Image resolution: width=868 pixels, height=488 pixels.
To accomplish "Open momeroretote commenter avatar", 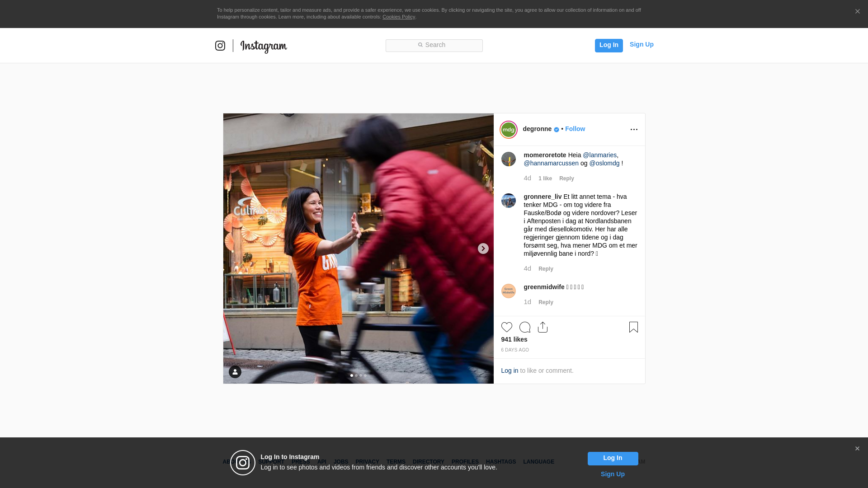I will click(508, 159).
